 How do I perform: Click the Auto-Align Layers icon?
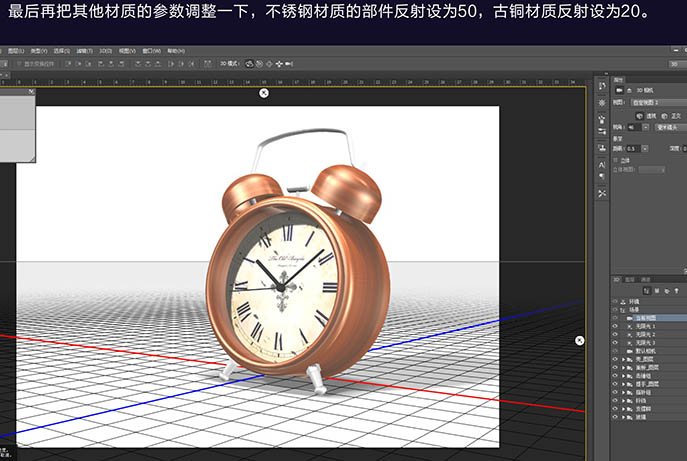tap(207, 64)
